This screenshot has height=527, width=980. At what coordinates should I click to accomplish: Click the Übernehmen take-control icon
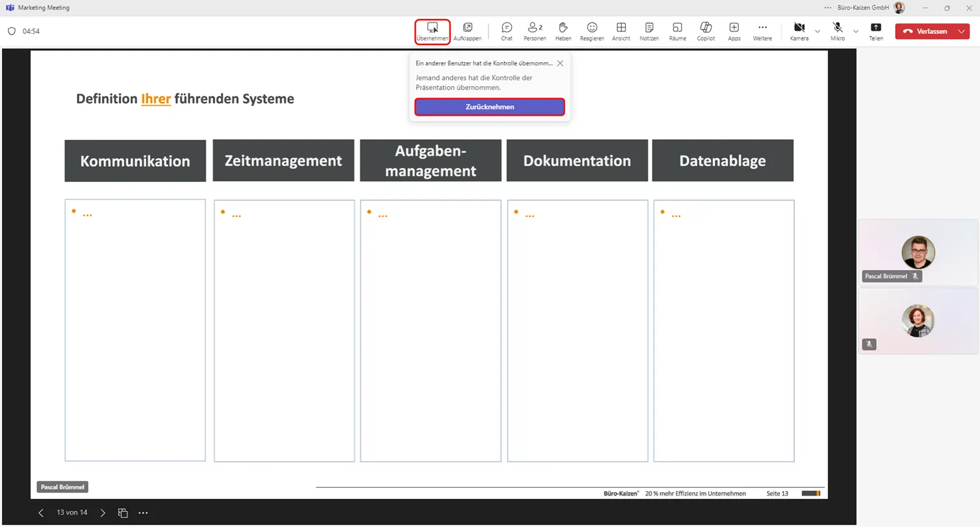pos(432,31)
